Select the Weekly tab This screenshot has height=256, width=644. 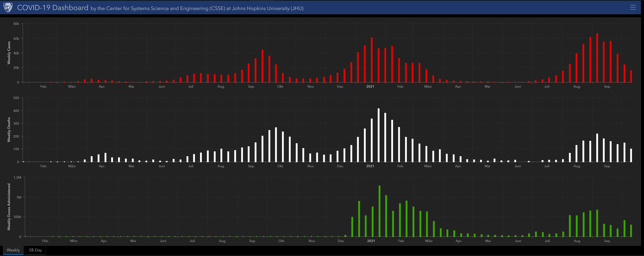coord(13,250)
